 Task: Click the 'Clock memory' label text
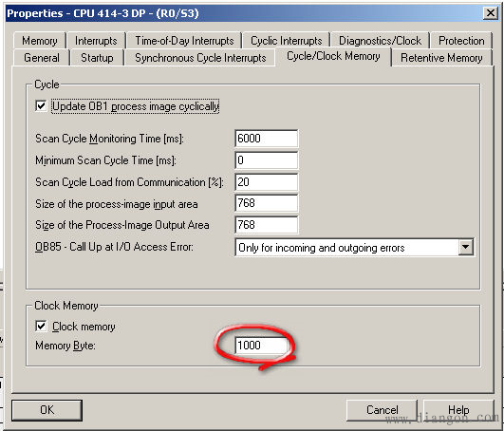coord(84,327)
